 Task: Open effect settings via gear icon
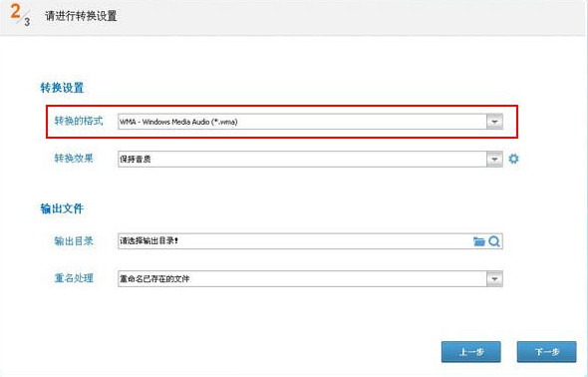(513, 159)
